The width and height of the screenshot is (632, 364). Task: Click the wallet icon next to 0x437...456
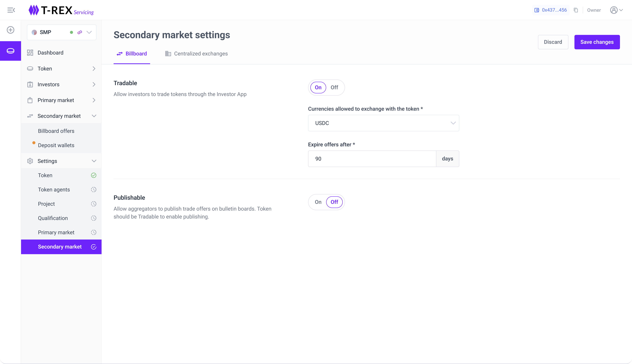(537, 10)
